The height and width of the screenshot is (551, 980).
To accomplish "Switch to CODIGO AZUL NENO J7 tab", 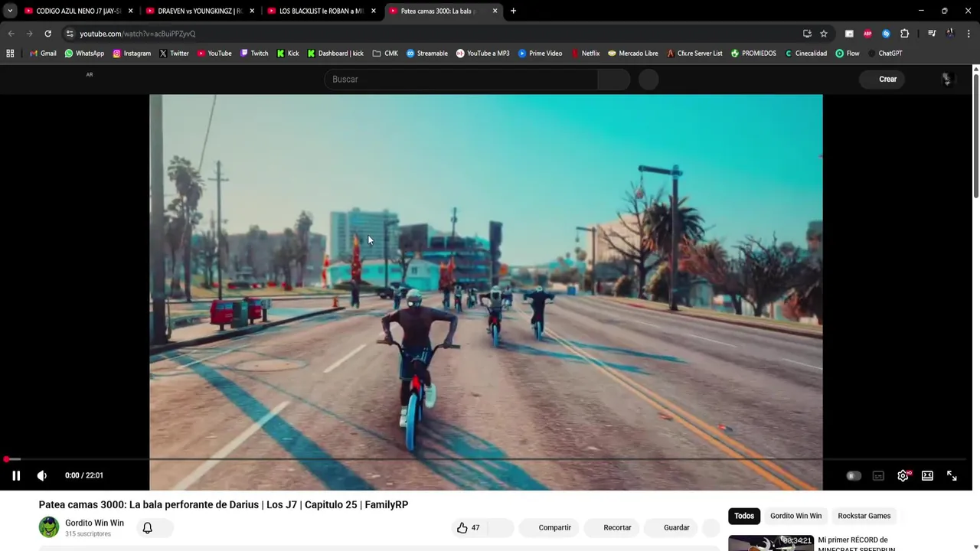I will (79, 11).
